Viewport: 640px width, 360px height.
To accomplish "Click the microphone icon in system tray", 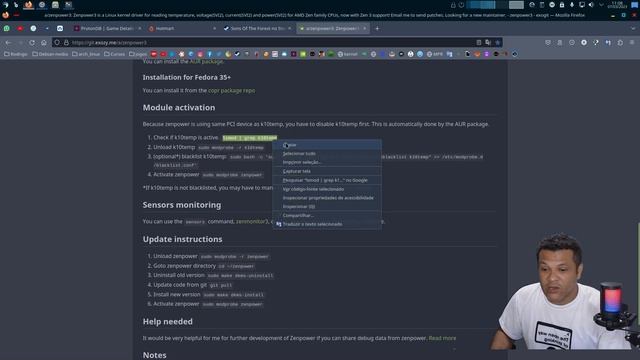I will pos(571,5).
